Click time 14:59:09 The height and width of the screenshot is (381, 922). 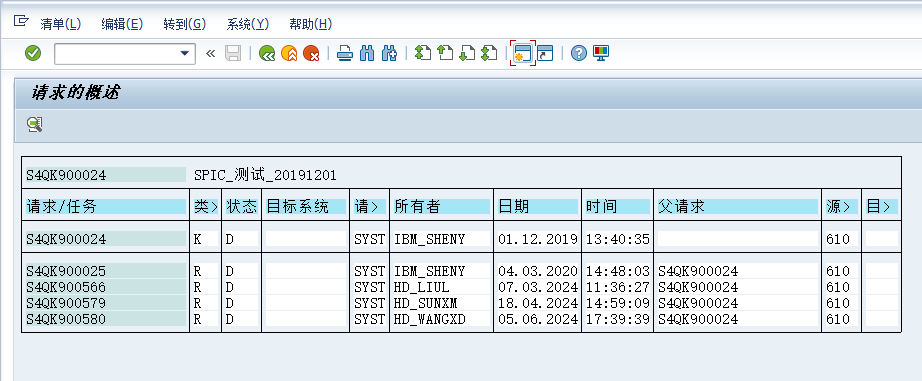[x=617, y=303]
